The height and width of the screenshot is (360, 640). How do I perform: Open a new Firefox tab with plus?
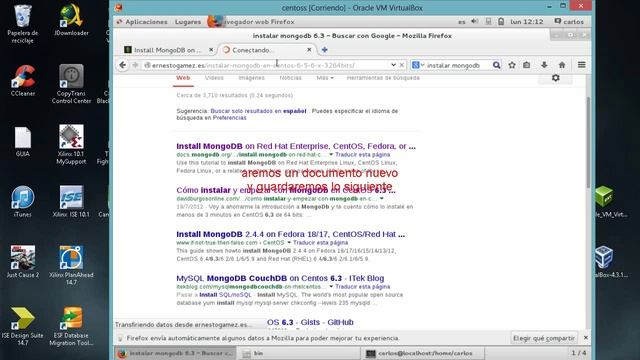tap(324, 50)
